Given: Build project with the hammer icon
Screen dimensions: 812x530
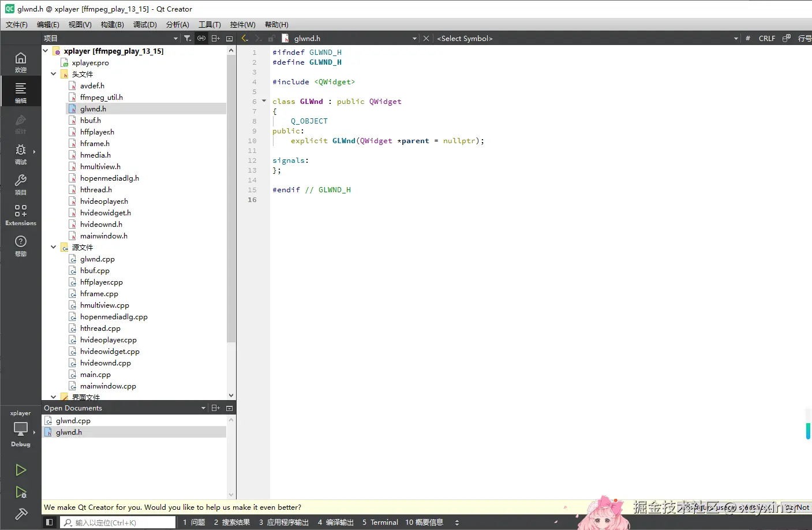Looking at the screenshot, I should (x=21, y=514).
